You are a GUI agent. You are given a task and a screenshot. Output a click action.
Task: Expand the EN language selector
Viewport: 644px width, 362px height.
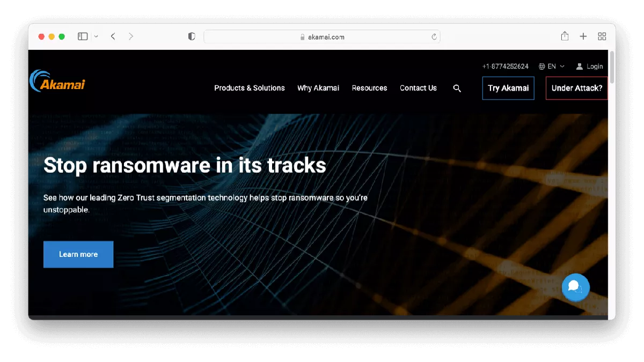(552, 67)
